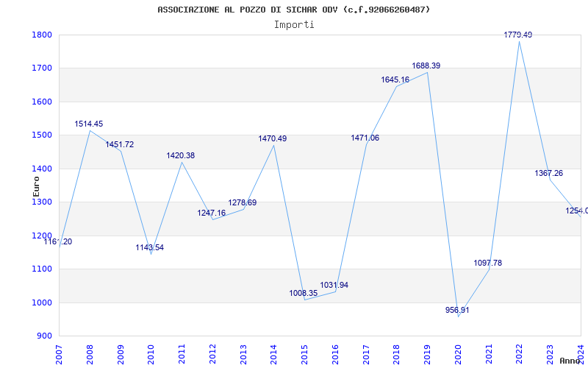Click the 2020 x-axis year label
The image size is (588, 368).
tap(458, 354)
